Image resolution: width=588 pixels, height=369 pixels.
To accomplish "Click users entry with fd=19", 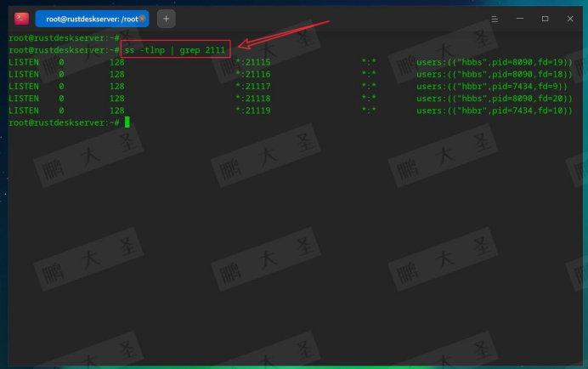I will (495, 62).
